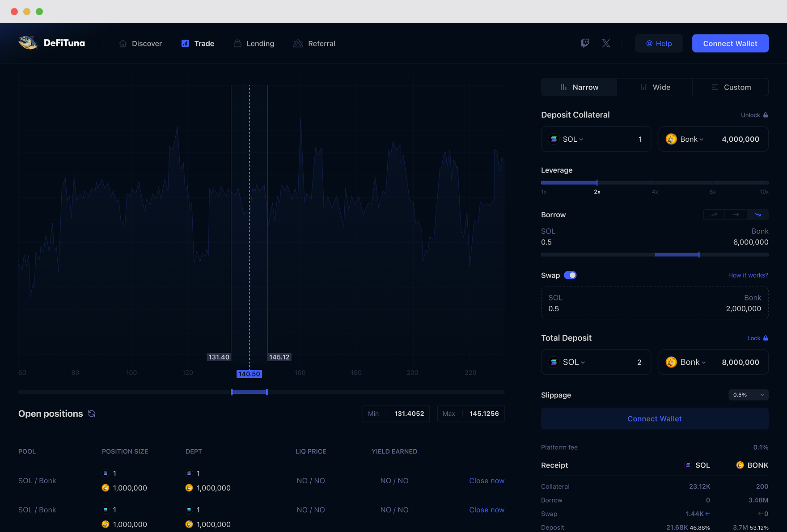Click the Bonk token icon in Deposit Collateral
Viewport: 787px width, 532px height.
point(671,139)
